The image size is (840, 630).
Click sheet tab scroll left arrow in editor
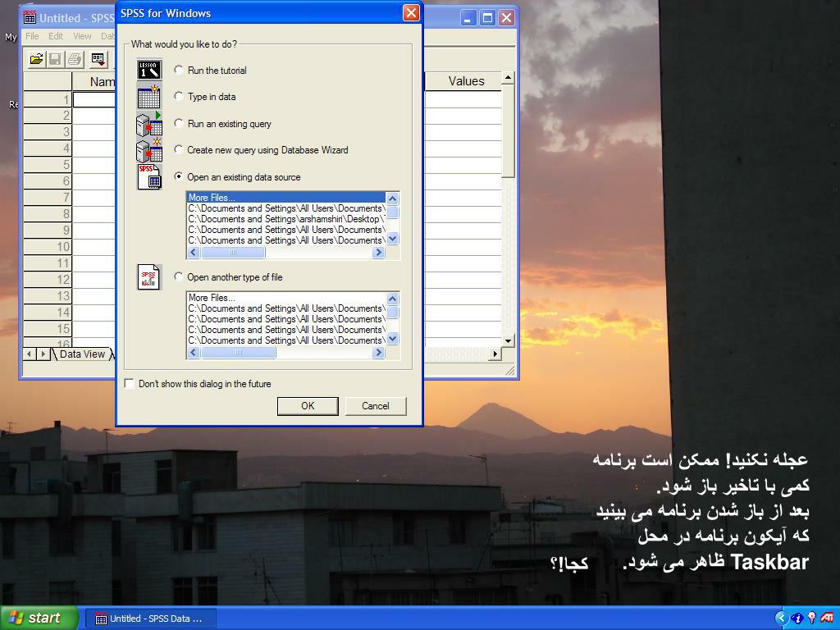pyautogui.click(x=30, y=354)
